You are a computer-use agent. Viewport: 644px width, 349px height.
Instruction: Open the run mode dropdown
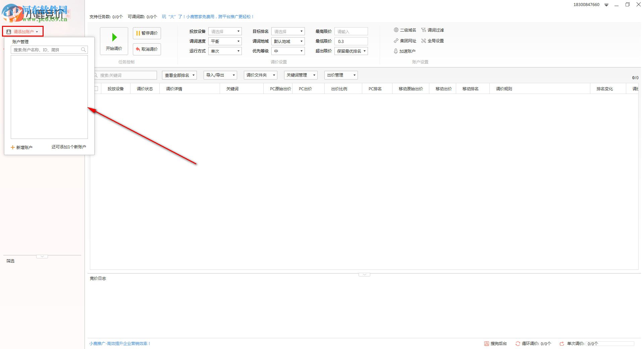pos(225,51)
